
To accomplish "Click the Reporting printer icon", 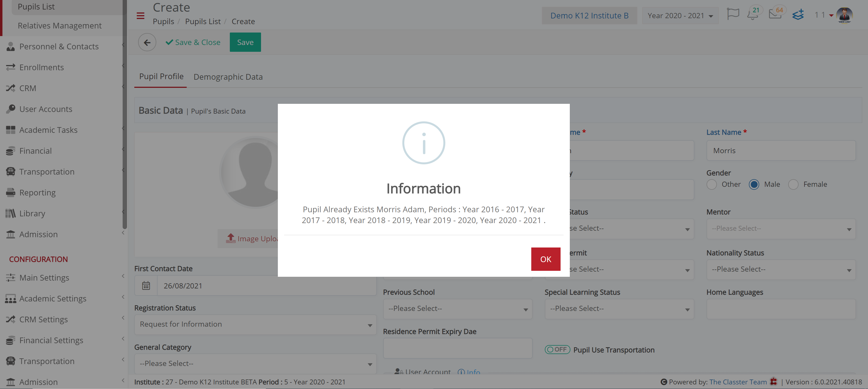I will click(10, 192).
